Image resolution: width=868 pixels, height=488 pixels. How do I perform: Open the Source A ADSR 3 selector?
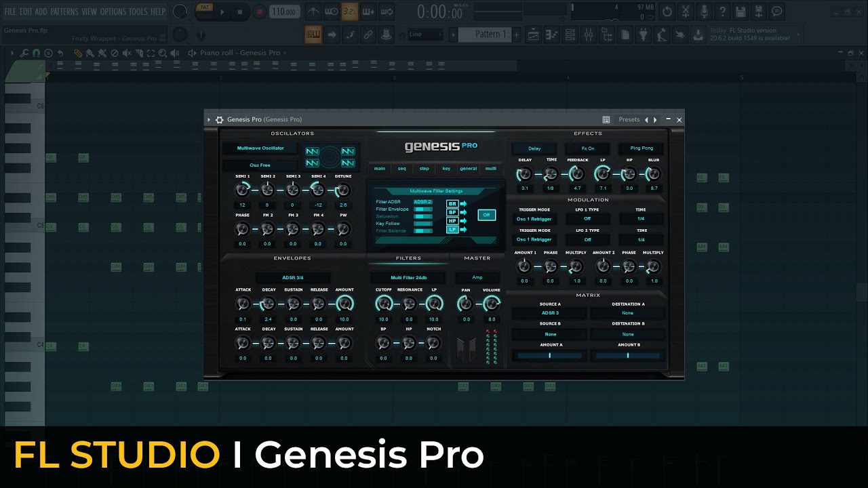550,313
